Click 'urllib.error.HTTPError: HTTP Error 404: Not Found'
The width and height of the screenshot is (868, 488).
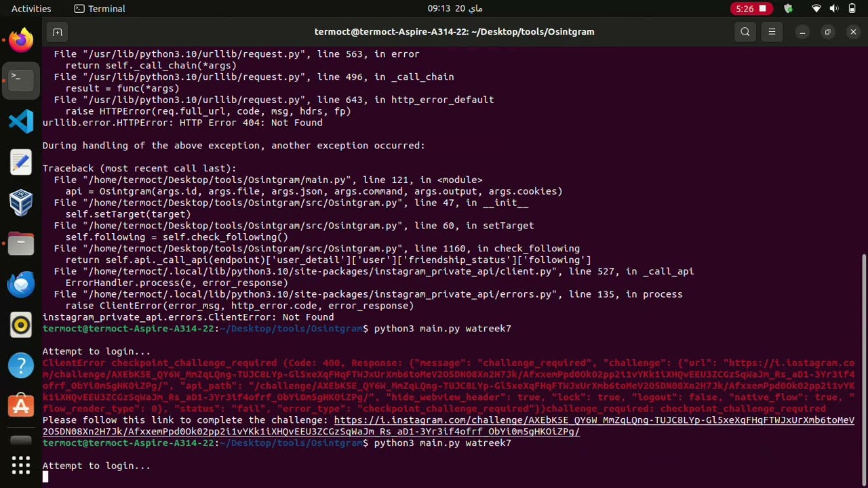tap(182, 123)
